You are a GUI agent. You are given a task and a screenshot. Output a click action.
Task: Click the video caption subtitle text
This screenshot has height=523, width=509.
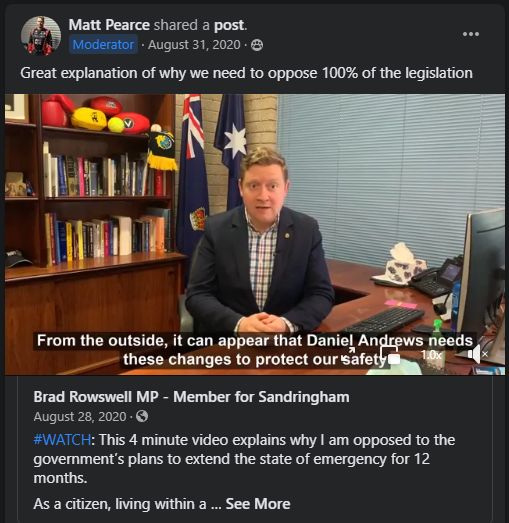[255, 350]
